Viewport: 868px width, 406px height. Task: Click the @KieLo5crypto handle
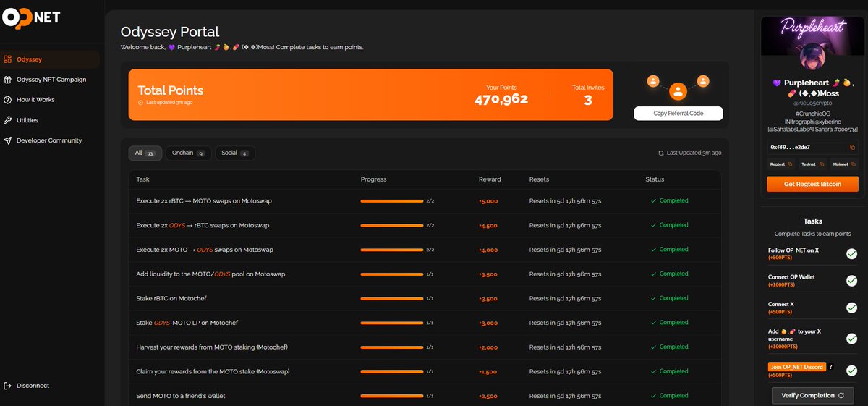(x=813, y=105)
